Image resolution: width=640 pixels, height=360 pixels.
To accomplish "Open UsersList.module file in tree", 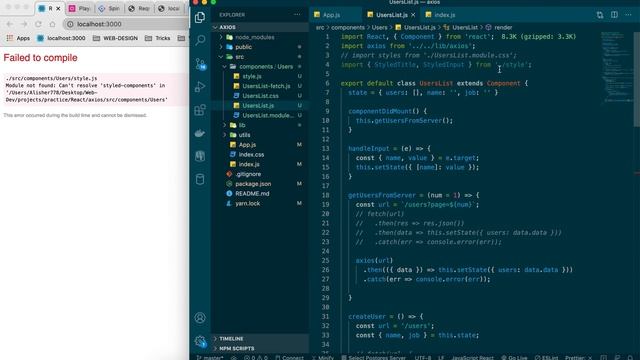I will pyautogui.click(x=260, y=116).
